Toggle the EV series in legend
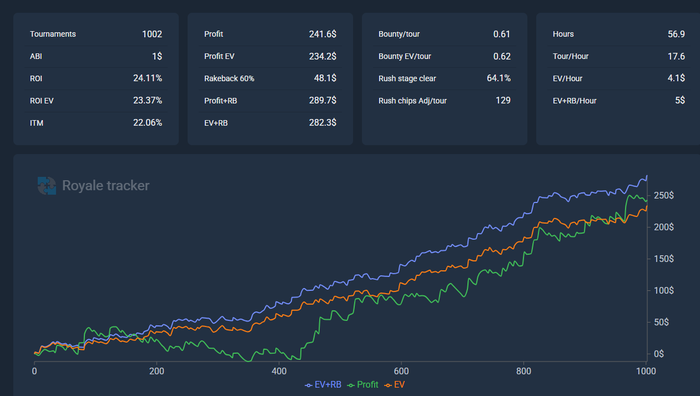Image resolution: width=700 pixels, height=396 pixels. (x=395, y=385)
